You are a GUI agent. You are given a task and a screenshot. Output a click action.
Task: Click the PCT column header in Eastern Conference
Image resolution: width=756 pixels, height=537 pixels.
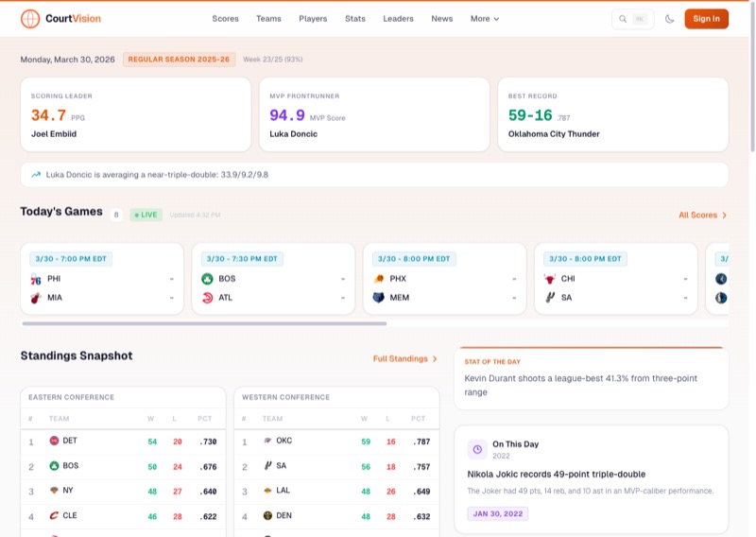(x=204, y=419)
